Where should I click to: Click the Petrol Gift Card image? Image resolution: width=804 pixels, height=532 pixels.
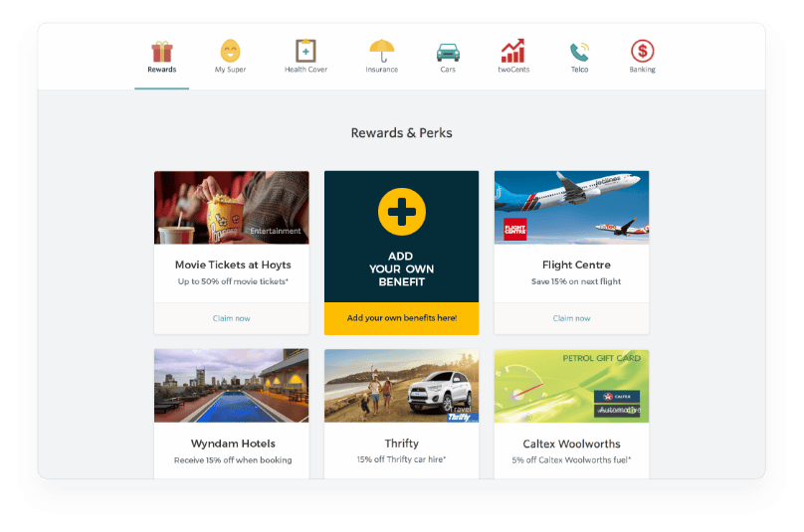(x=572, y=386)
